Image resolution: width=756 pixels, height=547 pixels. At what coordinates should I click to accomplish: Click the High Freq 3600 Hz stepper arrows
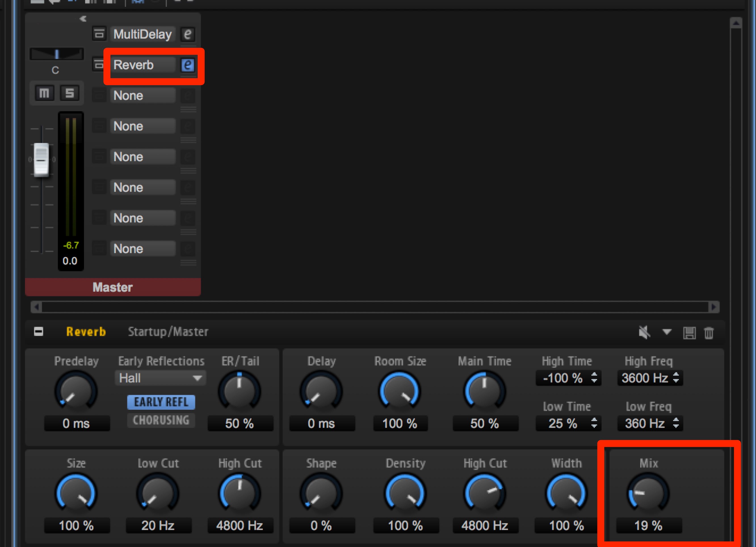click(x=676, y=378)
